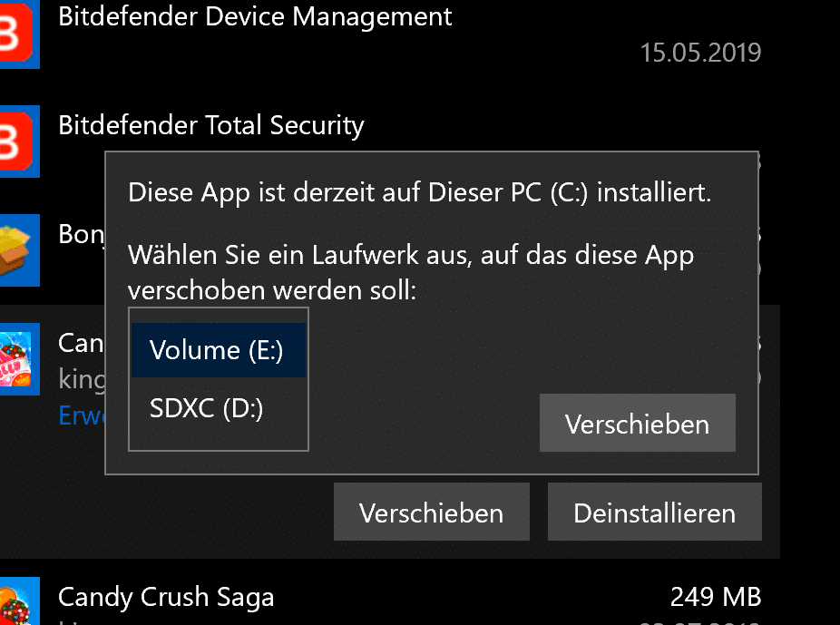840x625 pixels.
Task: Click the Wählen Sie ein Laufwerk prompt text
Action: pyautogui.click(x=411, y=273)
